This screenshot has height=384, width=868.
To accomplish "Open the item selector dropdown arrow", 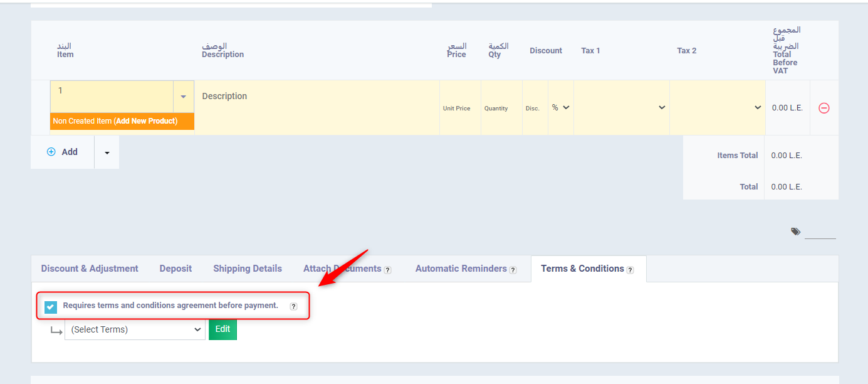I will click(x=183, y=97).
